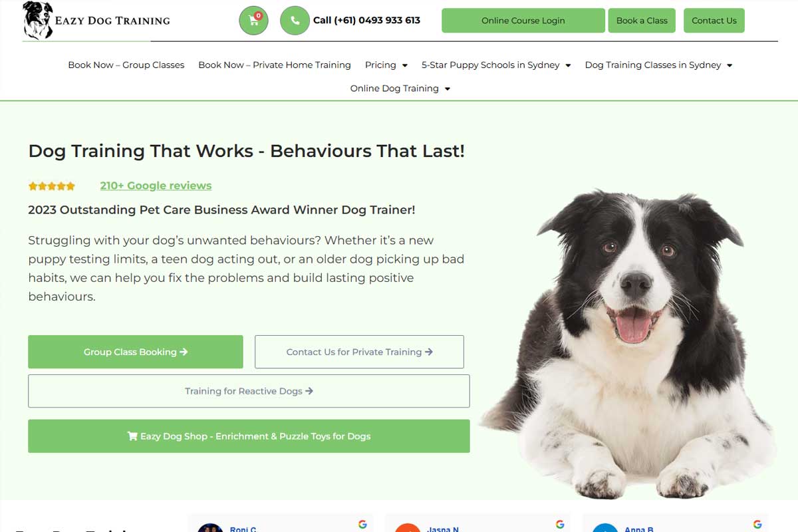Image resolution: width=798 pixels, height=532 pixels.
Task: Open the 210+ Google reviews link
Action: pos(156,186)
